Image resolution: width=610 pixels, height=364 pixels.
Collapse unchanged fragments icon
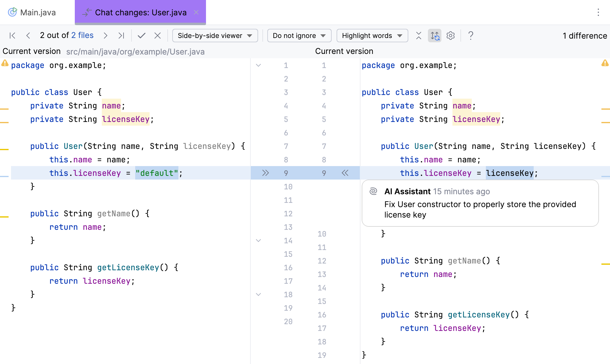pyautogui.click(x=419, y=36)
